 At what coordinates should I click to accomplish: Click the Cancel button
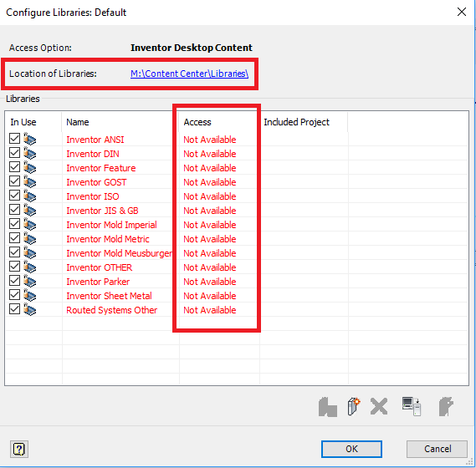coord(438,449)
